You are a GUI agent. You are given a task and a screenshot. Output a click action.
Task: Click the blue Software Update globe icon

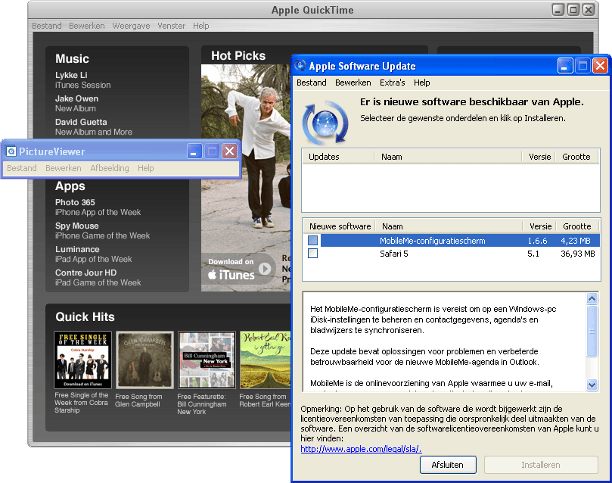pos(326,122)
